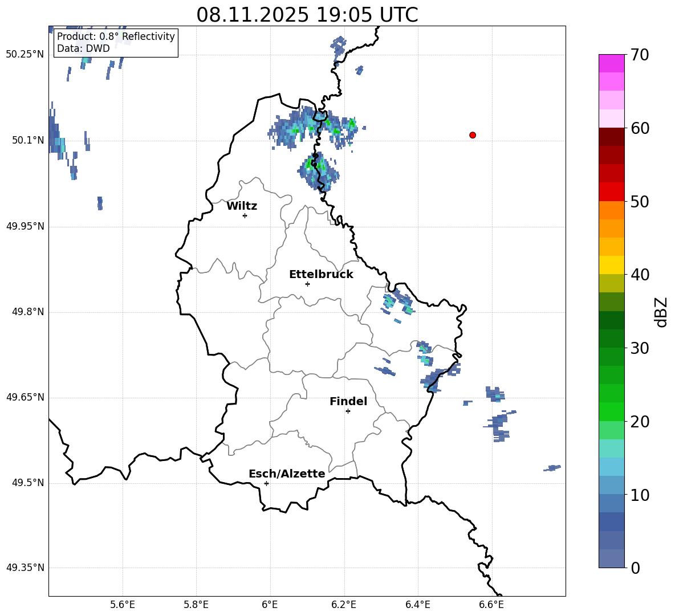Click the 5.8°E longitude label
675x616 pixels.
tap(196, 605)
